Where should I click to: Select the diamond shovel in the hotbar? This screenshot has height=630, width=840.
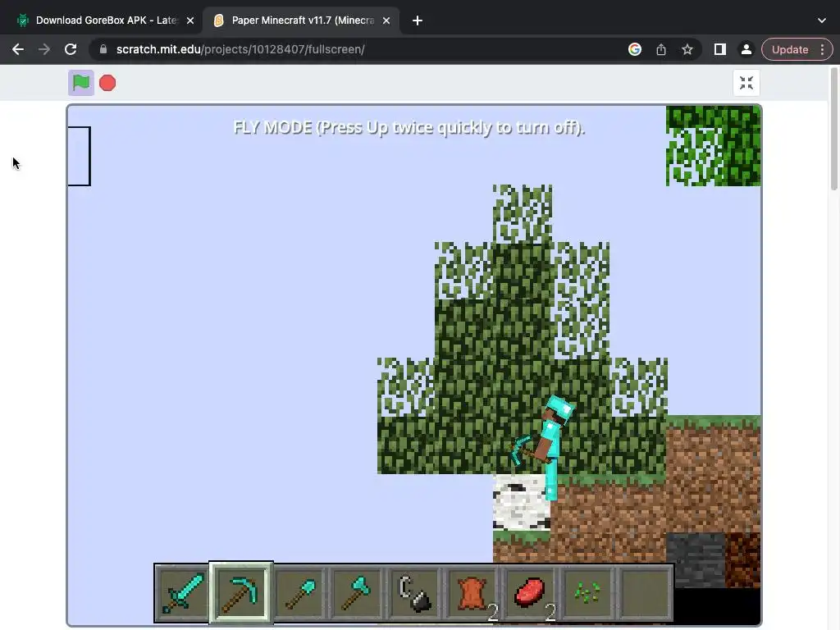pos(299,592)
